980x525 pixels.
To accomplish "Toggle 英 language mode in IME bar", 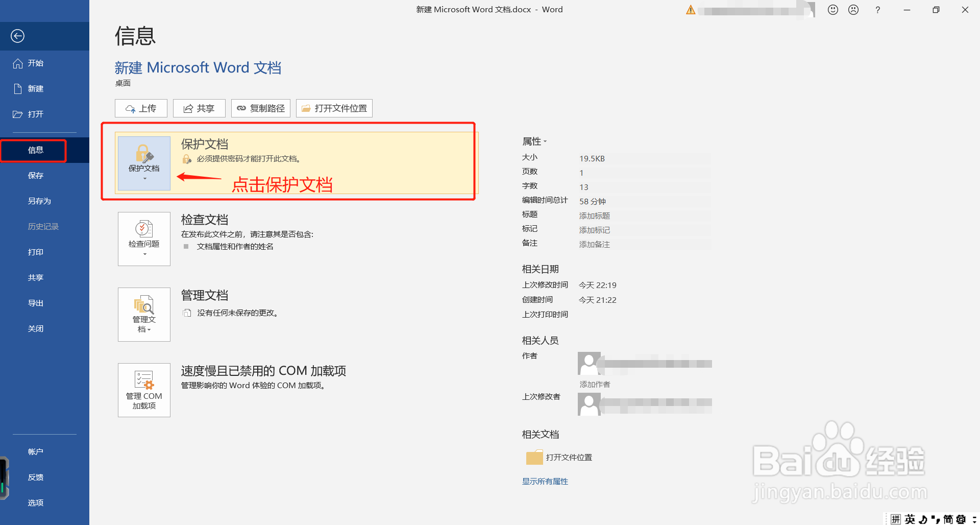I will coord(910,519).
